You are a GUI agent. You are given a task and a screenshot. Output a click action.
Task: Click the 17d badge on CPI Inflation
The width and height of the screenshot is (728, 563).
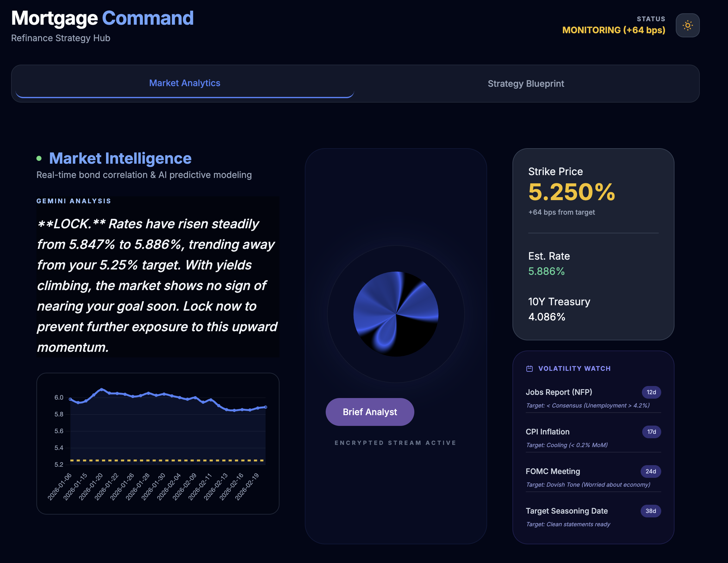click(x=651, y=432)
